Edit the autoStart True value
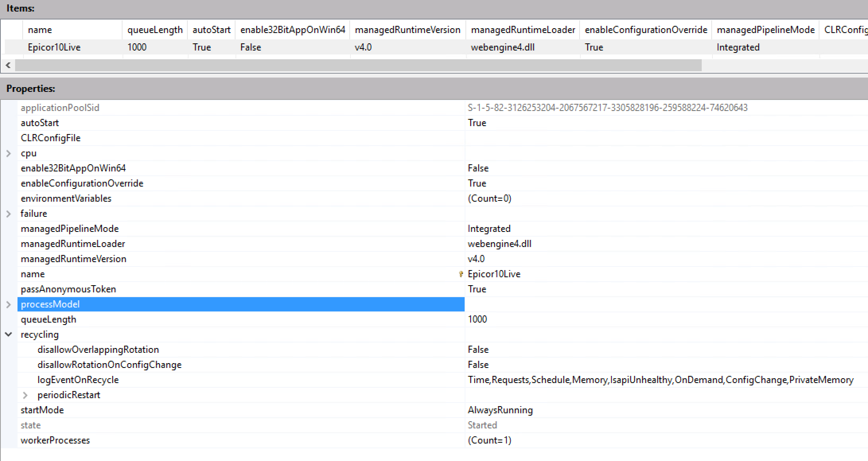The height and width of the screenshot is (461, 868). (477, 123)
